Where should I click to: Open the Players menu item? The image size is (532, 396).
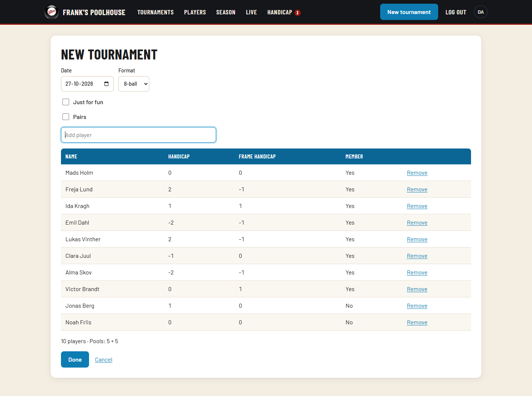[x=195, y=12]
